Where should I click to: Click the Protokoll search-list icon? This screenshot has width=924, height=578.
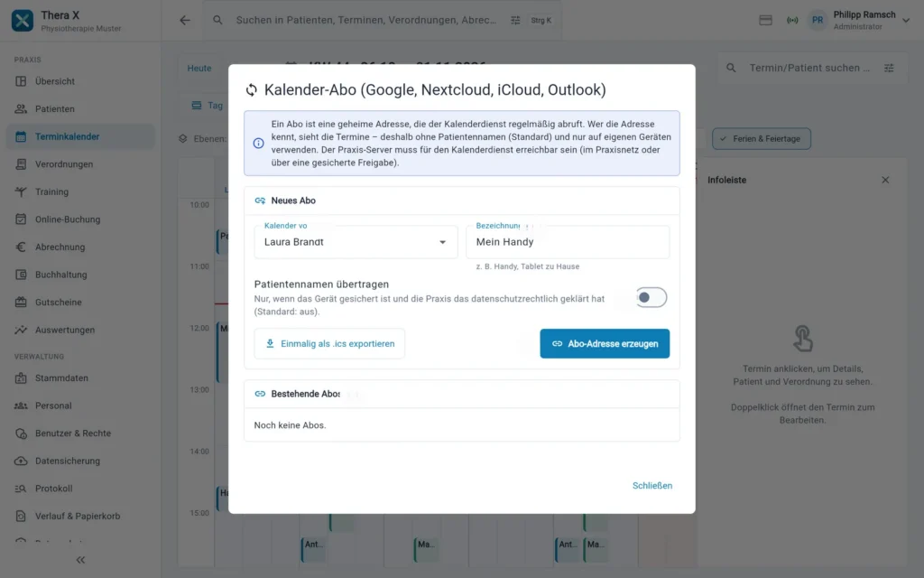coord(21,489)
